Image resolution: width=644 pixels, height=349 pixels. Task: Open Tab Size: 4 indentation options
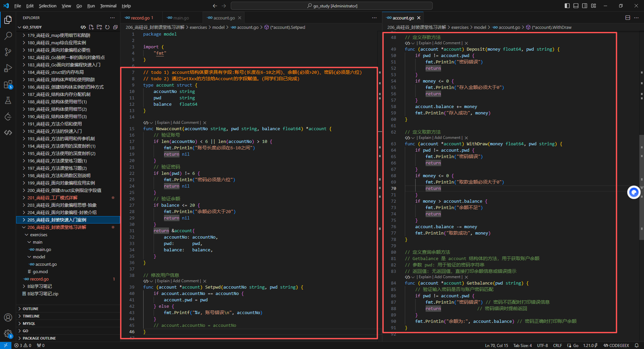click(522, 345)
